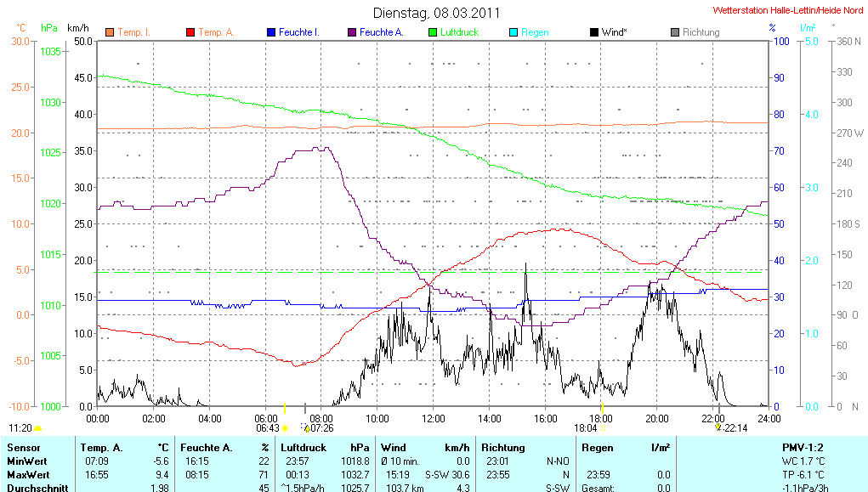The height and width of the screenshot is (492, 868).
Task: Click the yellow sun icon beside 11:20
Action: click(38, 428)
